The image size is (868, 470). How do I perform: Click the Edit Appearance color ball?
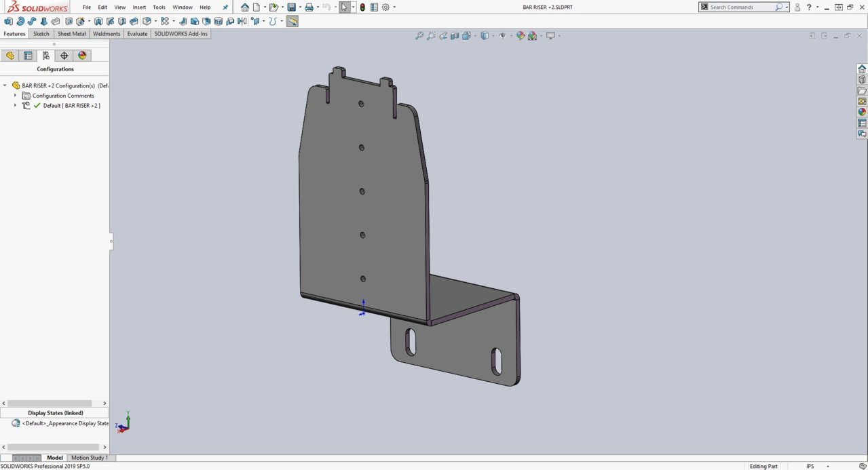(x=521, y=36)
